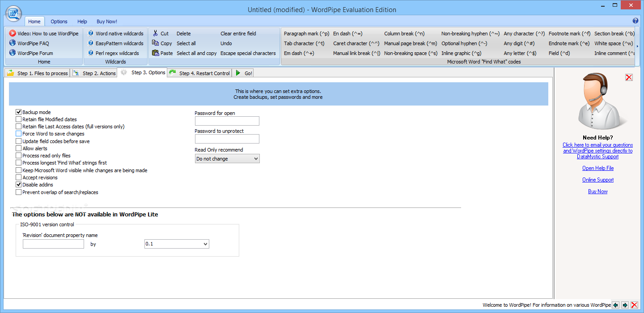Insert the Tab character (^t) code
Screen dimensions: 644x313
304,43
